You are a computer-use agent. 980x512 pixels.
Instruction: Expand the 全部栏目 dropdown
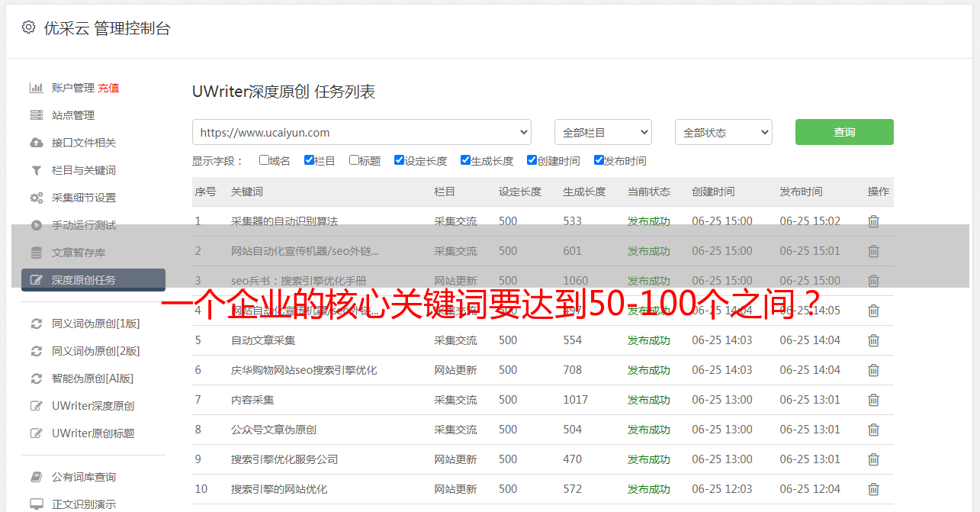click(602, 132)
